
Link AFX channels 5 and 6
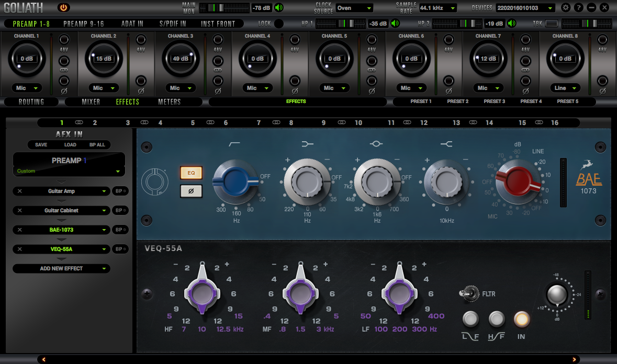click(x=210, y=123)
